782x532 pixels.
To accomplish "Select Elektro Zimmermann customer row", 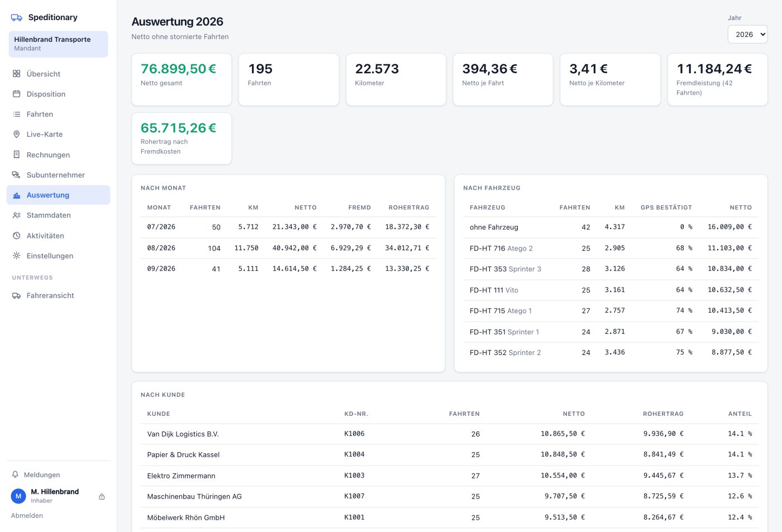I will tap(450, 476).
